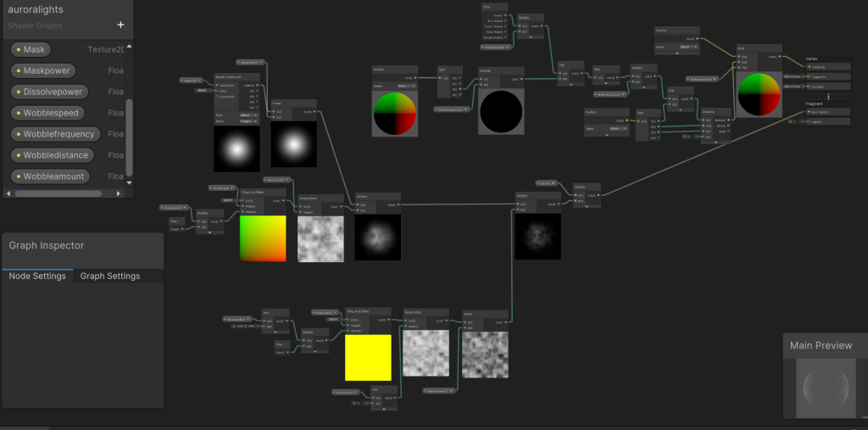Open Space dropdown on Sample Texture 2D

click(248, 120)
